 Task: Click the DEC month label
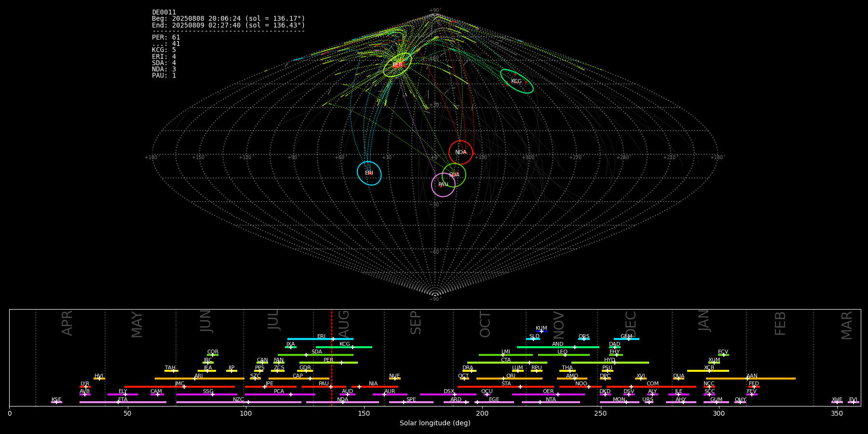631,324
